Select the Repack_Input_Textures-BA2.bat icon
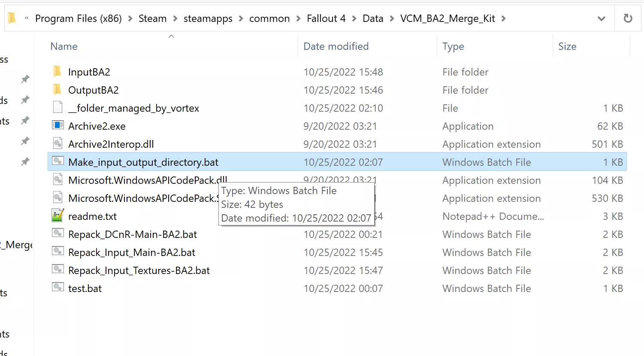Screen dimensions: 644x356 [57, 270]
